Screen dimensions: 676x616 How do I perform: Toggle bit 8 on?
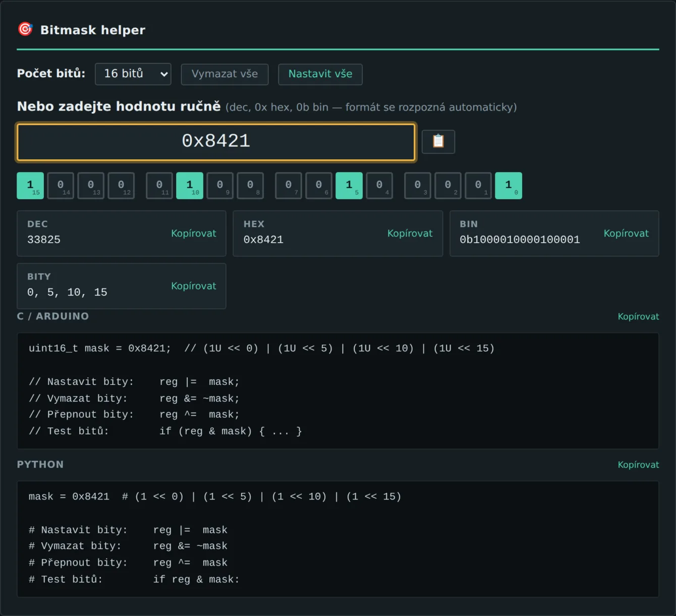pyautogui.click(x=250, y=186)
